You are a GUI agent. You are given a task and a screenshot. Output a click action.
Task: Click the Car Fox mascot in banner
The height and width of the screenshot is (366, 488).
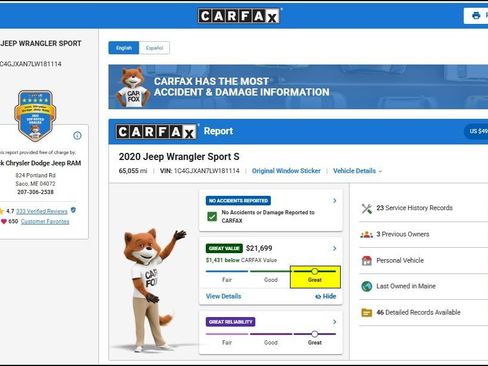[133, 87]
